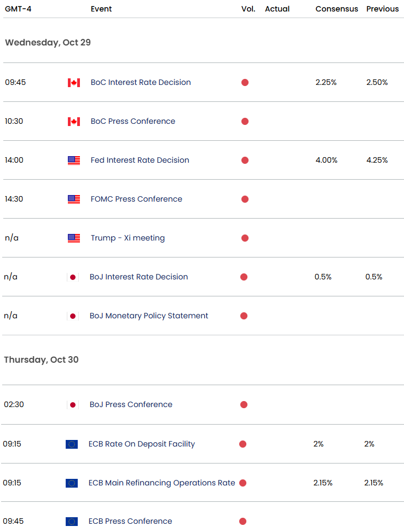Screen dimensions: 404x532
Task: Click the Previous column header
Action: click(382, 9)
